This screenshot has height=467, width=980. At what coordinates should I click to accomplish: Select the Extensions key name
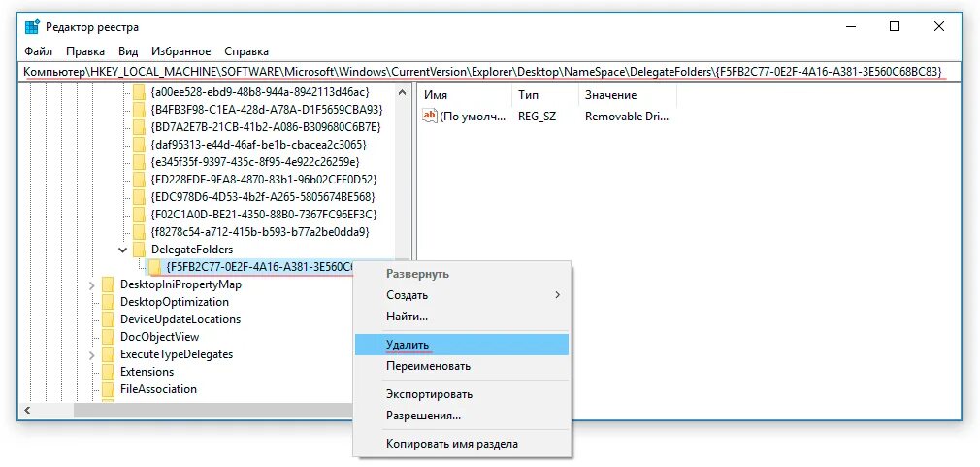[x=147, y=372]
